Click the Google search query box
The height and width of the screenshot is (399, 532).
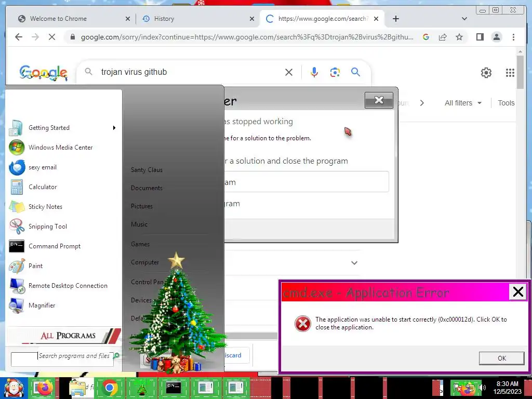coord(190,72)
